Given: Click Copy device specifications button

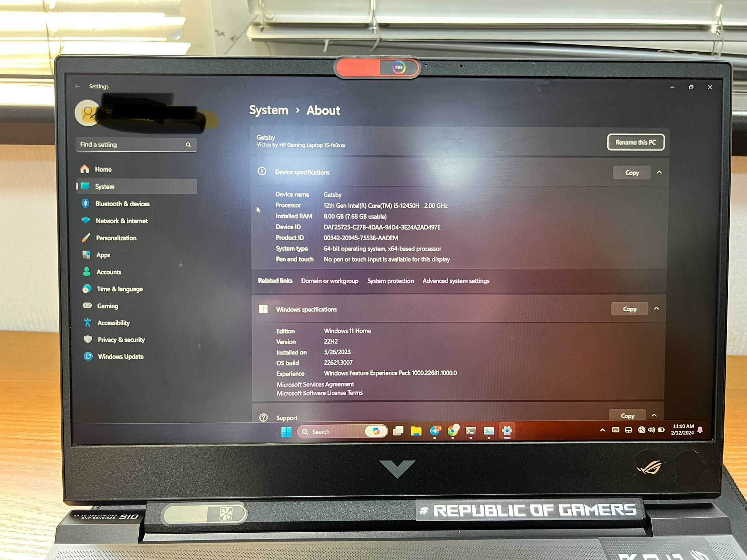Looking at the screenshot, I should tap(631, 173).
